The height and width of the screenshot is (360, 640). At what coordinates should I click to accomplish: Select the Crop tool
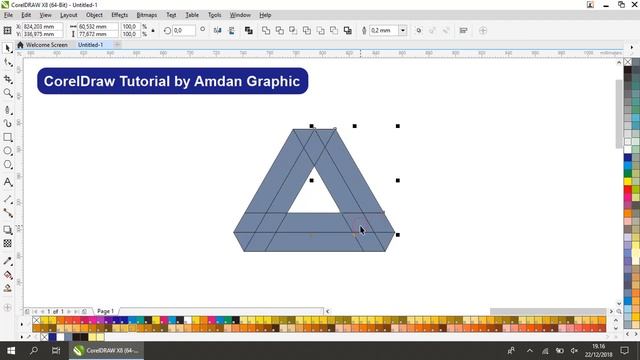(7, 79)
